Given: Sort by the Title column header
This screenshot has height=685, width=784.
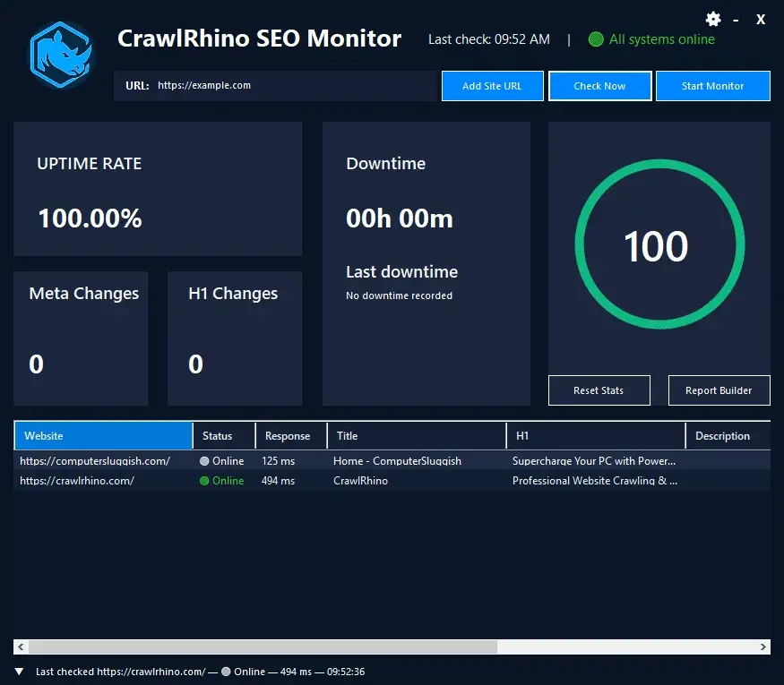Looking at the screenshot, I should pyautogui.click(x=417, y=436).
